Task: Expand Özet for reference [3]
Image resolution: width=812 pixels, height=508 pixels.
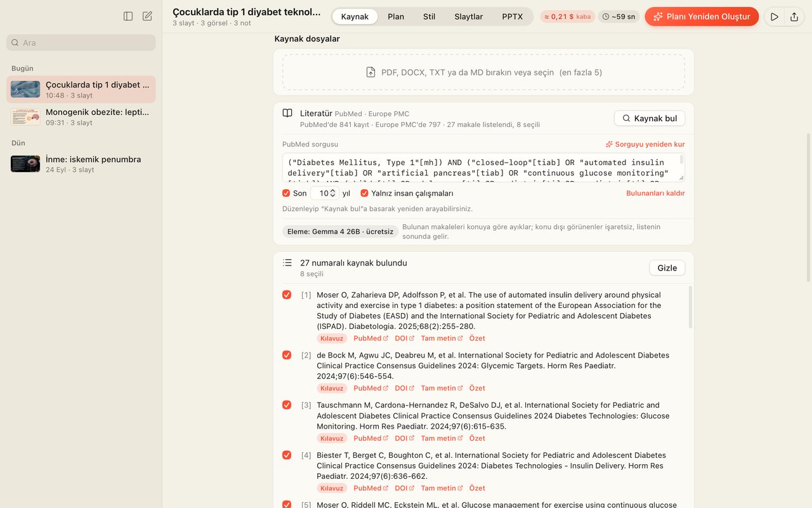Action: coord(477,438)
